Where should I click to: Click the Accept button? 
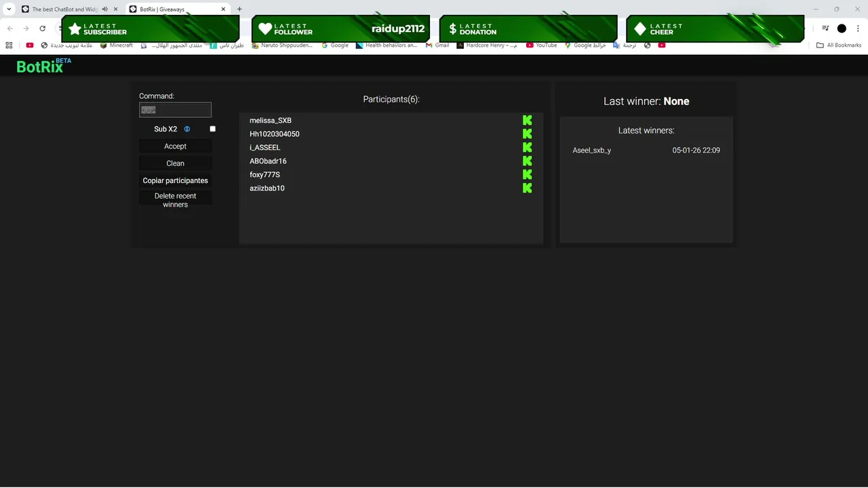(175, 146)
